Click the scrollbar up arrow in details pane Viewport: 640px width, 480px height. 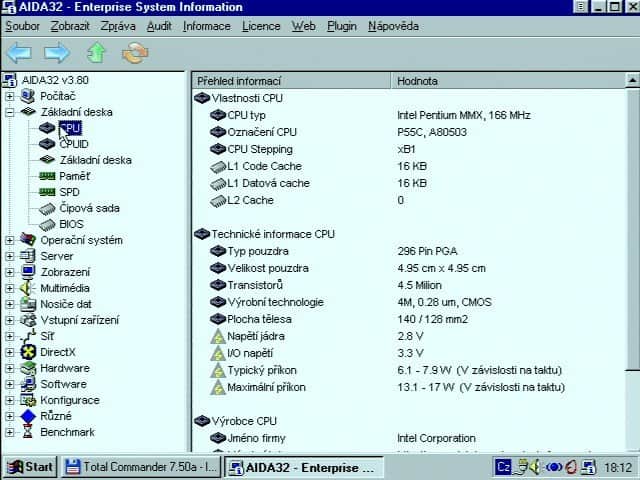pos(632,80)
